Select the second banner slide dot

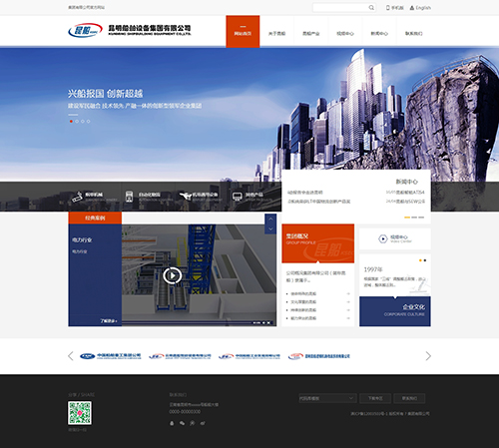click(77, 122)
